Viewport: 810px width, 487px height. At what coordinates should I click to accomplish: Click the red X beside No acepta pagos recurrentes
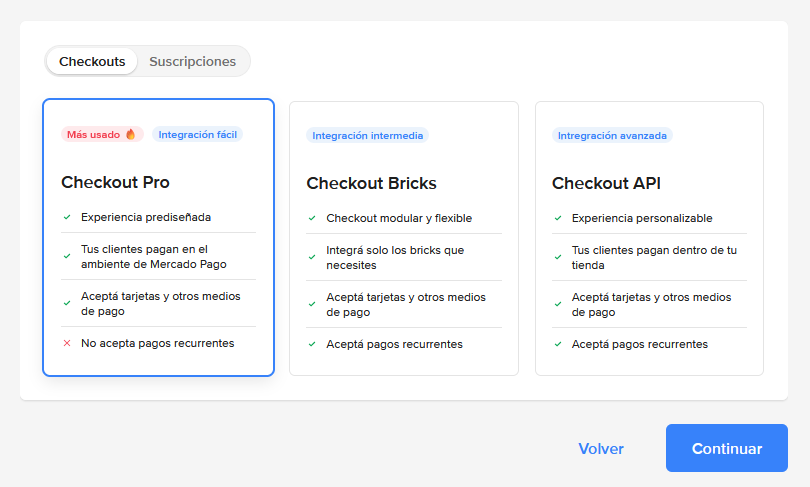coord(67,343)
